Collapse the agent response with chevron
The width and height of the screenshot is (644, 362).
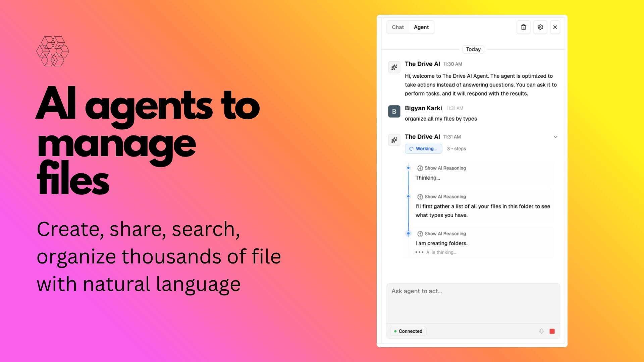point(555,137)
